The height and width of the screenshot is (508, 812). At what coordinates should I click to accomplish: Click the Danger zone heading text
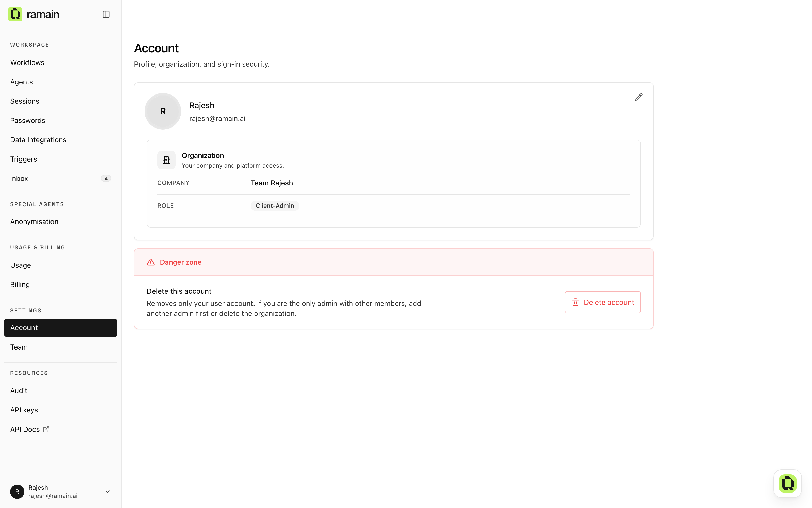tap(180, 262)
